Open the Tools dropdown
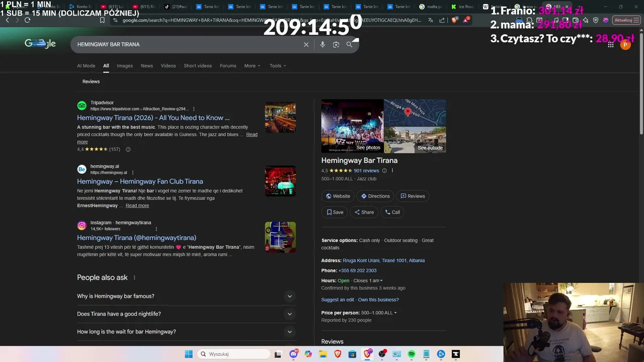This screenshot has width=644, height=362. 277,66
